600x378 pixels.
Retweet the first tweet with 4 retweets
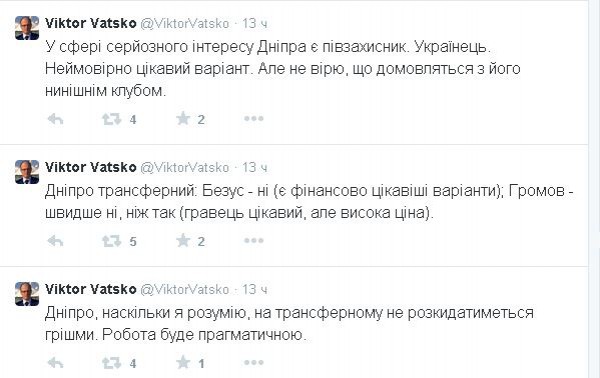click(111, 119)
